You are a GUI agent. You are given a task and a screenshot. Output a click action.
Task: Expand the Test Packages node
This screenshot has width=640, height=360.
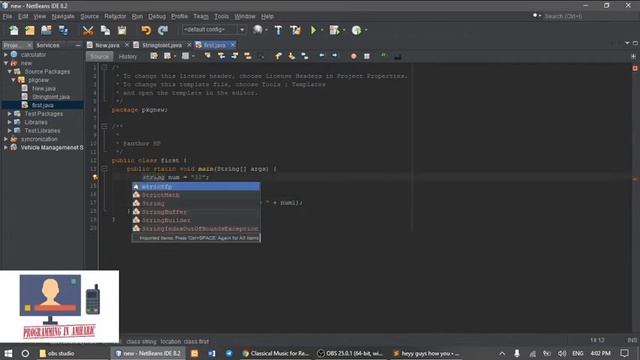9,114
